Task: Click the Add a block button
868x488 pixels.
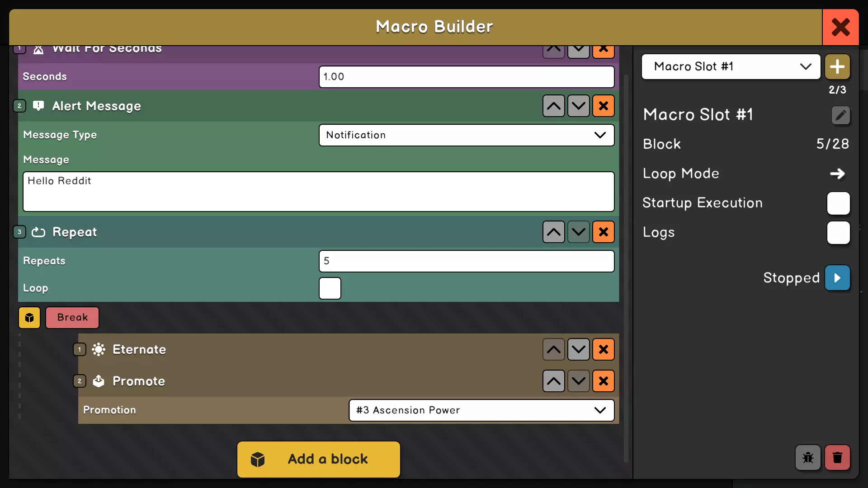Action: click(x=319, y=459)
